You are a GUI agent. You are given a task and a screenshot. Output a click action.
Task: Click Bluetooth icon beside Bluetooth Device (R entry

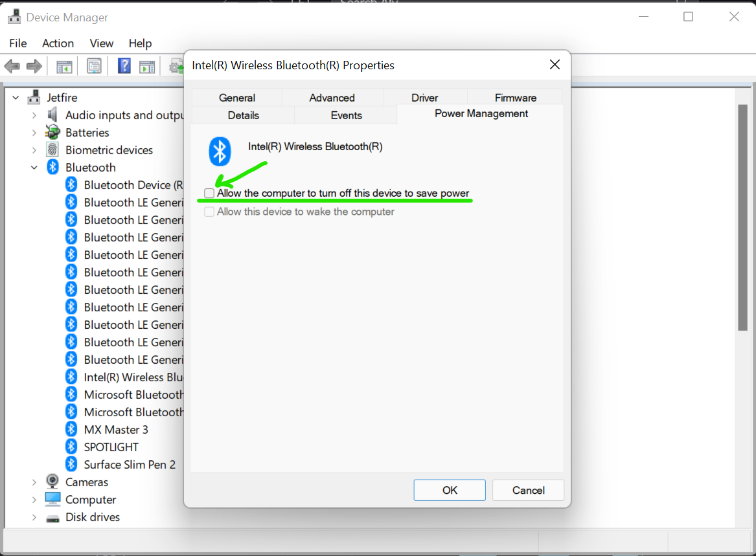71,184
